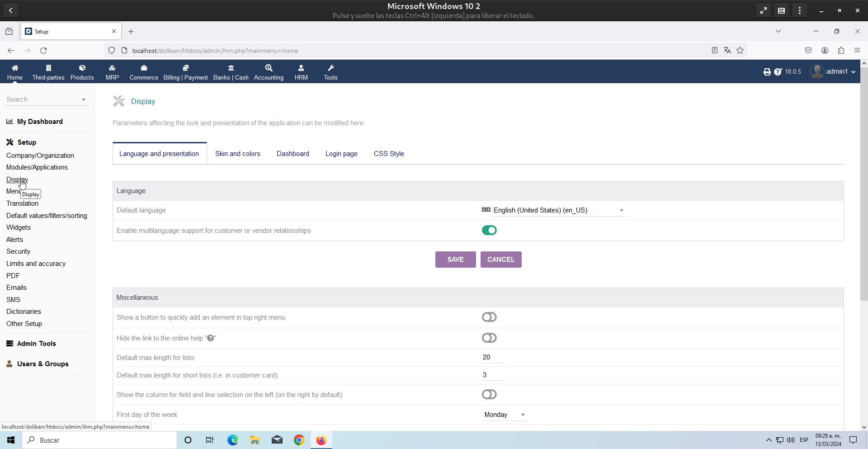Open the MRP module icon
868x449 pixels.
pyautogui.click(x=112, y=68)
